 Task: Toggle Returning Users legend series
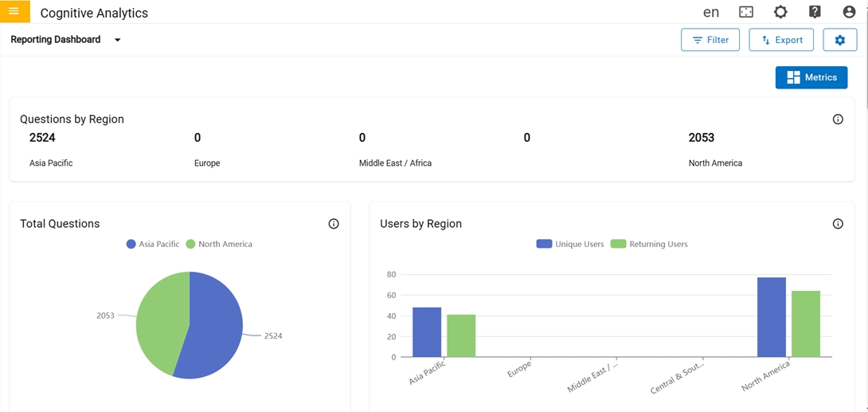click(x=649, y=244)
